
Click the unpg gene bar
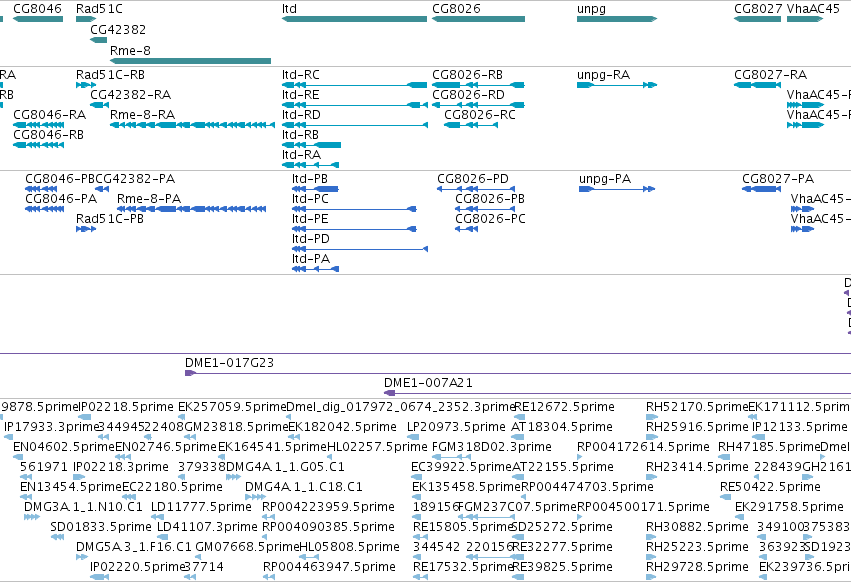617,19
